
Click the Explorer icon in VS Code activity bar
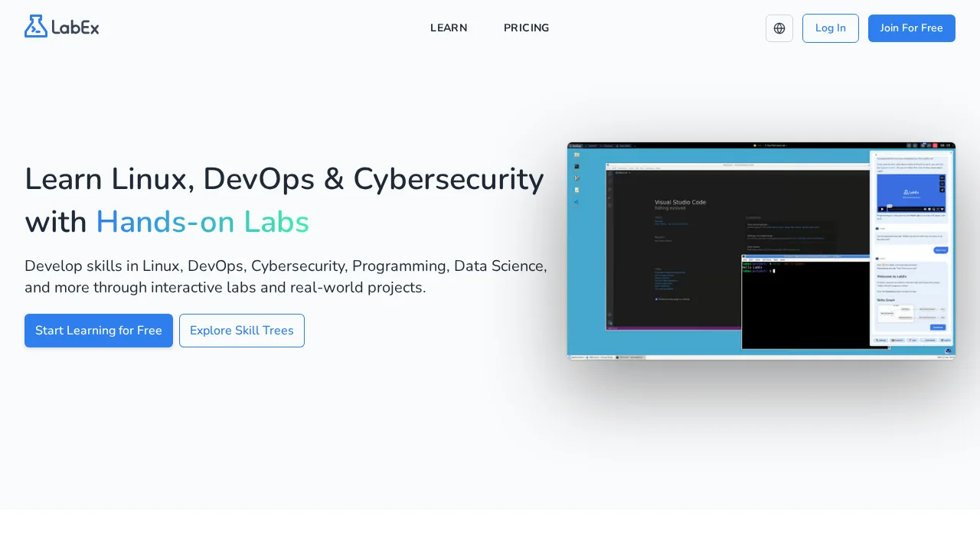[x=610, y=173]
